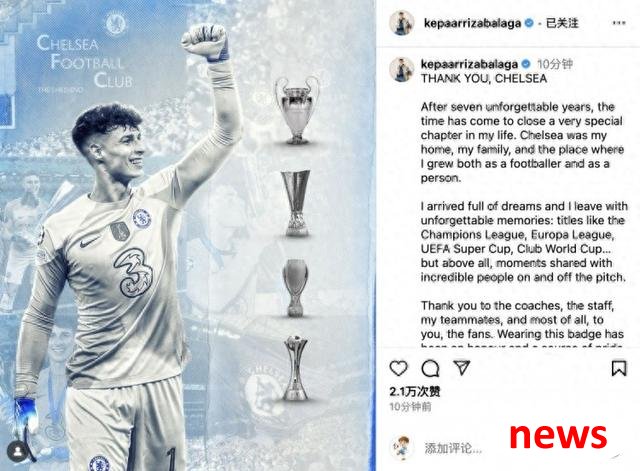Share the post with the paper plane icon
Viewport: 640px width, 471px height.
point(462,368)
